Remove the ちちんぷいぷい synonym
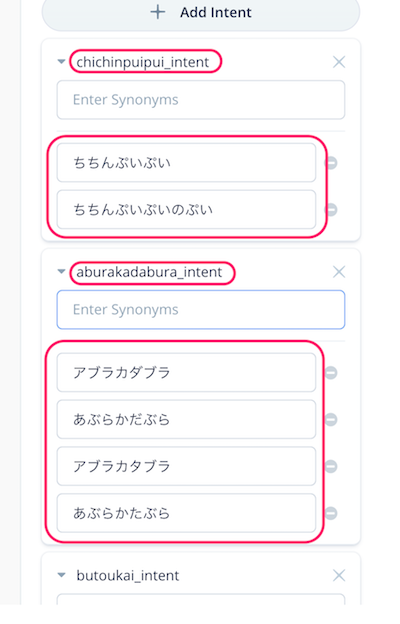Image resolution: width=400 pixels, height=624 pixels. pyautogui.click(x=331, y=163)
